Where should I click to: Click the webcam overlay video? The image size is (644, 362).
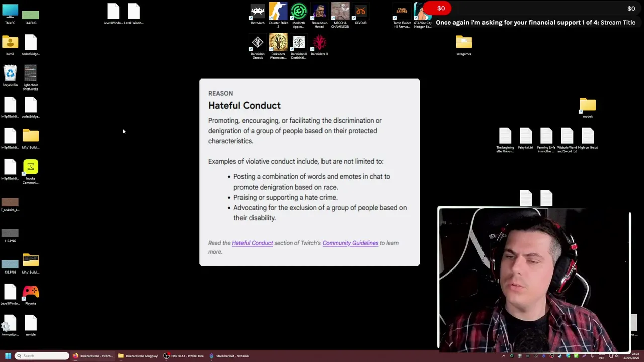click(534, 280)
